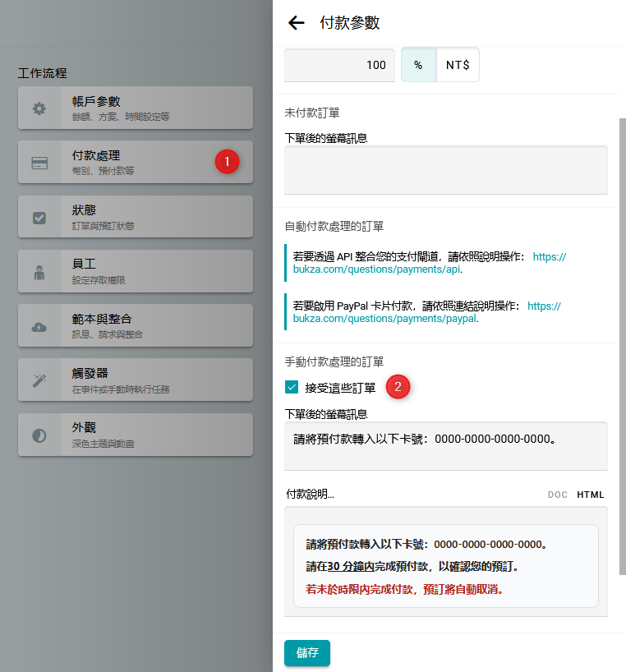626x672 pixels.
Task: Uncheck the 接受這些訂單 checkbox
Action: pos(292,388)
